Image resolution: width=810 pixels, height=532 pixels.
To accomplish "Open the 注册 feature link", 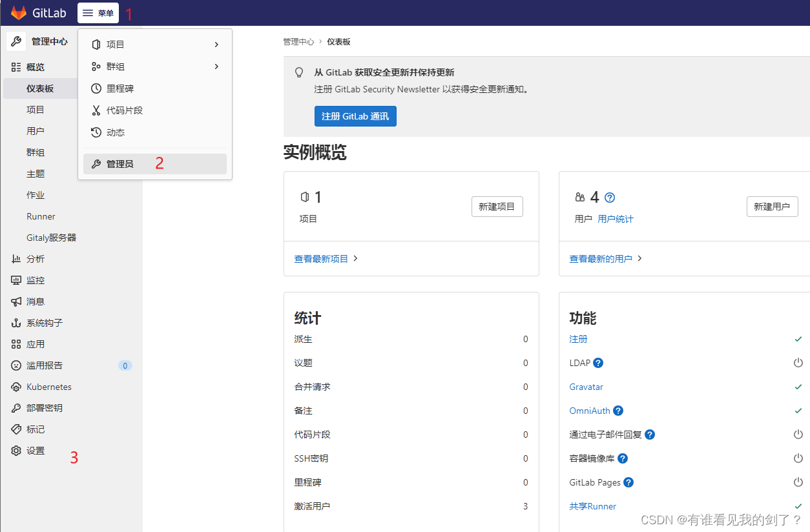I will point(578,339).
